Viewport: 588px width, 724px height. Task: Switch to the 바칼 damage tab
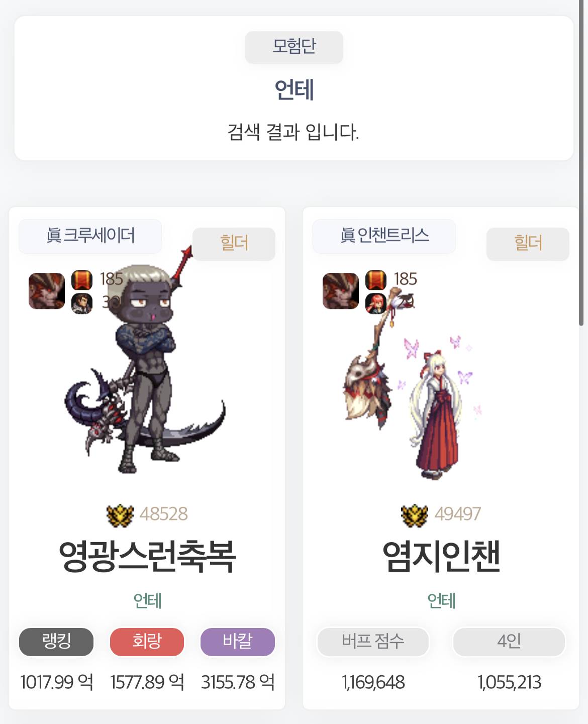point(238,642)
